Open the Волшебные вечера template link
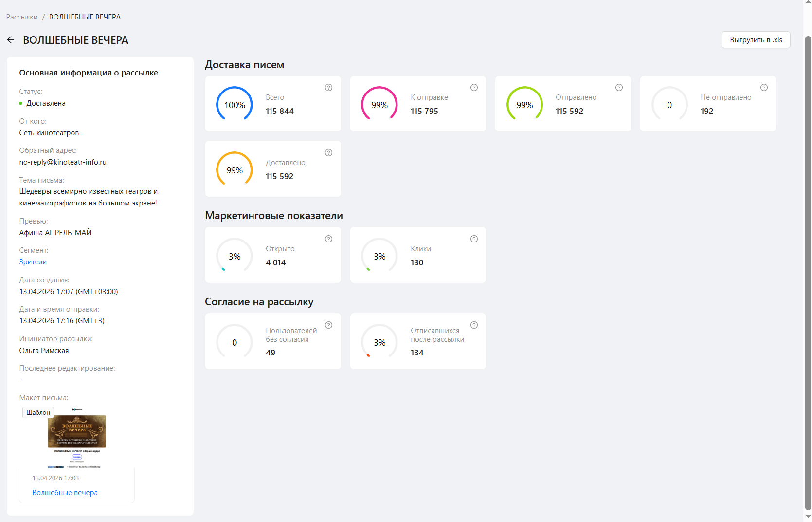Viewport: 812px width, 522px height. click(x=65, y=493)
